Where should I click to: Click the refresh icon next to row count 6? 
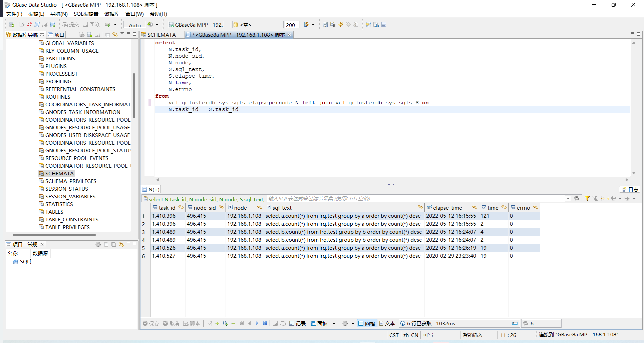click(526, 323)
